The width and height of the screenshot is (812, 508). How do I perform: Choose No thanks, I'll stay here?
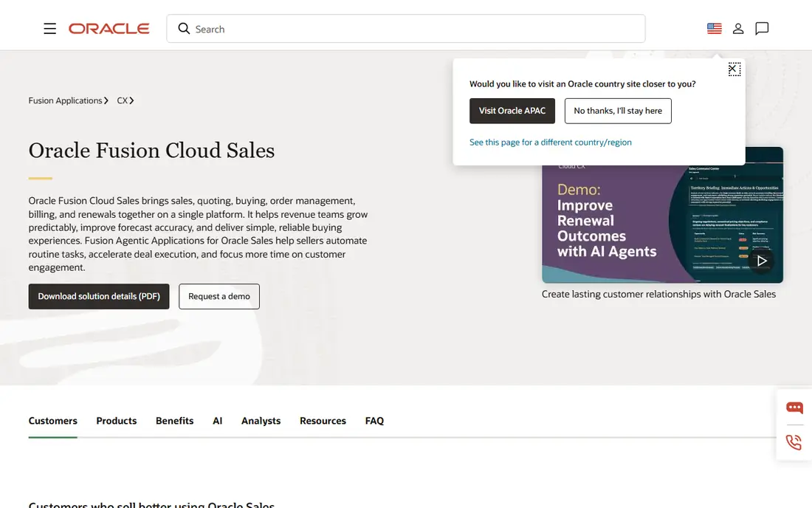[618, 111]
